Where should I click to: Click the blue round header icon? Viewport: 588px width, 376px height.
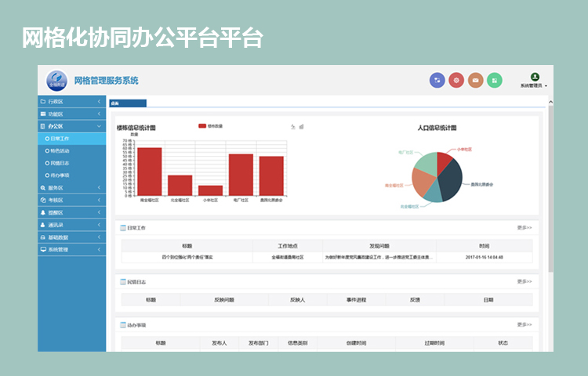(x=437, y=80)
